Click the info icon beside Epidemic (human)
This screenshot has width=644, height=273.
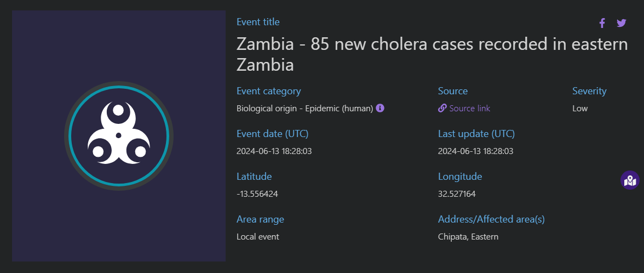[x=380, y=108]
